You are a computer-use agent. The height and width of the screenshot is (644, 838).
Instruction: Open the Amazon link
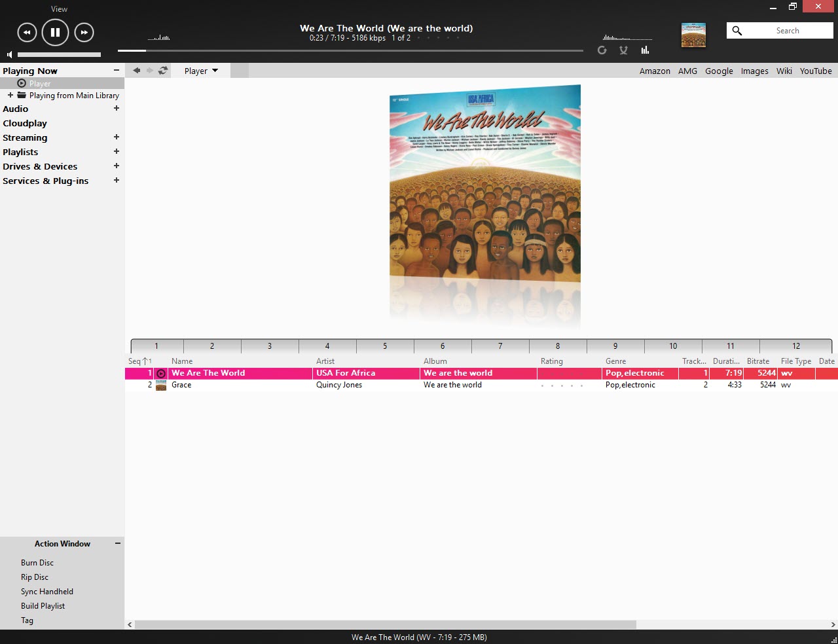click(655, 71)
